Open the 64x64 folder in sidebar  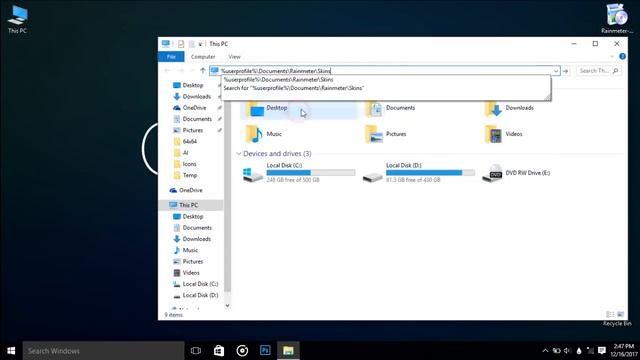point(189,142)
